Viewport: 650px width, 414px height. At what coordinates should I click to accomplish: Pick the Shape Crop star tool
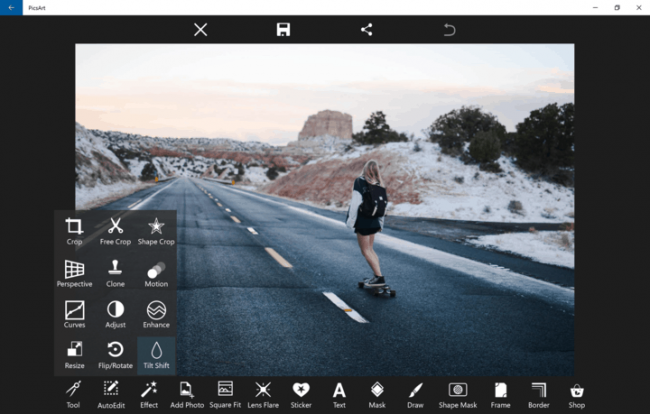(156, 230)
